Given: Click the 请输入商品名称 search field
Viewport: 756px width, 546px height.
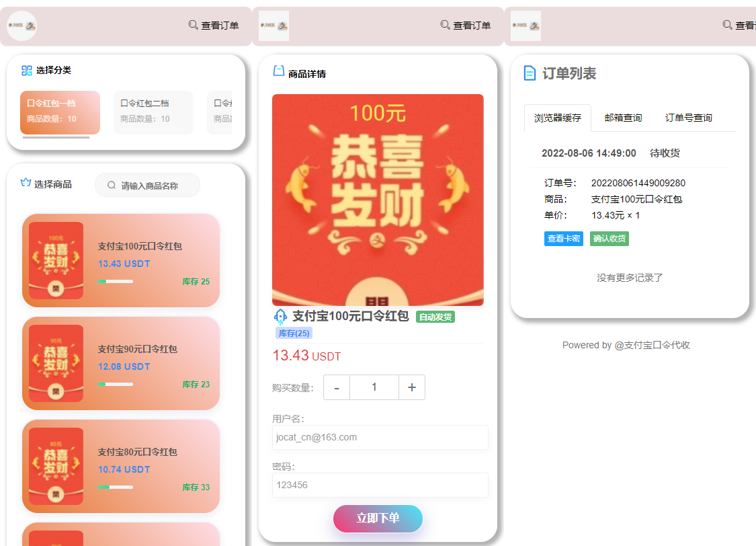Looking at the screenshot, I should (x=148, y=185).
